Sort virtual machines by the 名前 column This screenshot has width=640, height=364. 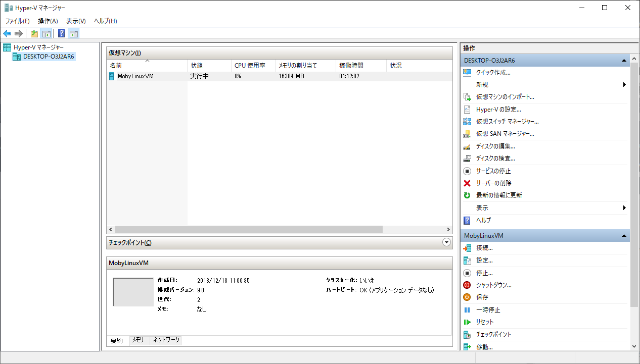[x=147, y=66]
